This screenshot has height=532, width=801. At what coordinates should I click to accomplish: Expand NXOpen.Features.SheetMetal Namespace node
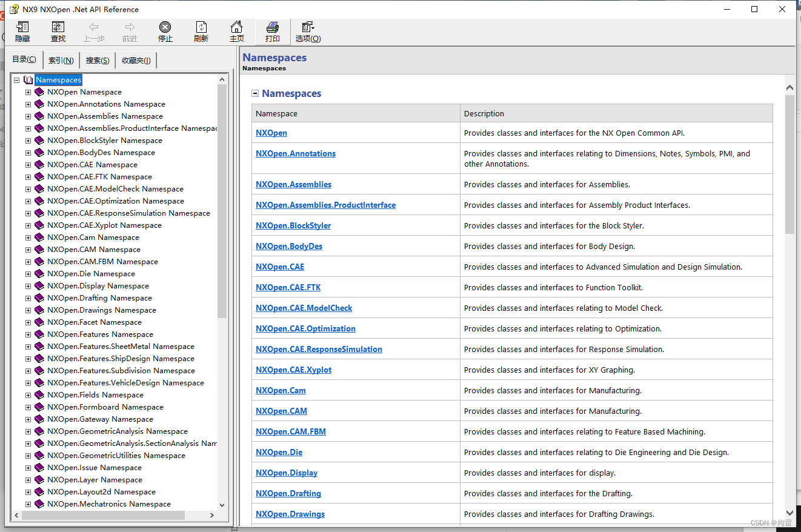coord(28,347)
